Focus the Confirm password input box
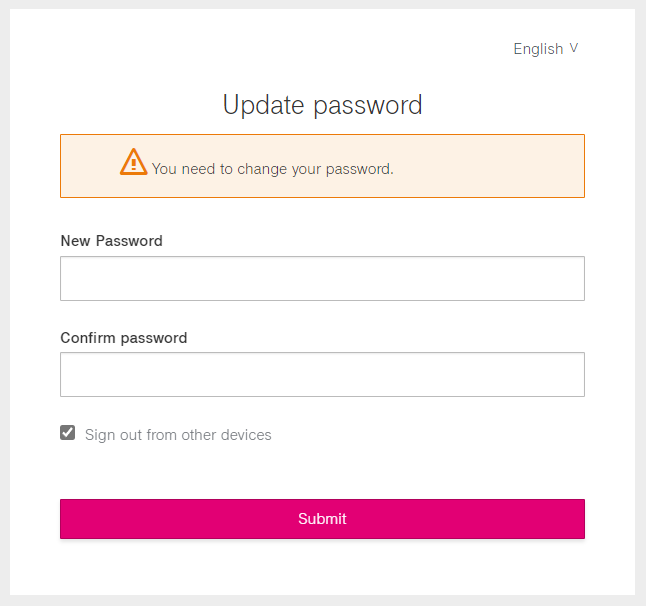The width and height of the screenshot is (646, 606). [x=322, y=374]
